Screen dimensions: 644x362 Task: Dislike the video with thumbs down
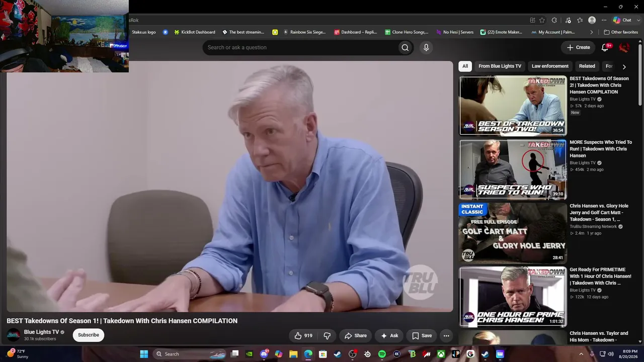click(327, 335)
